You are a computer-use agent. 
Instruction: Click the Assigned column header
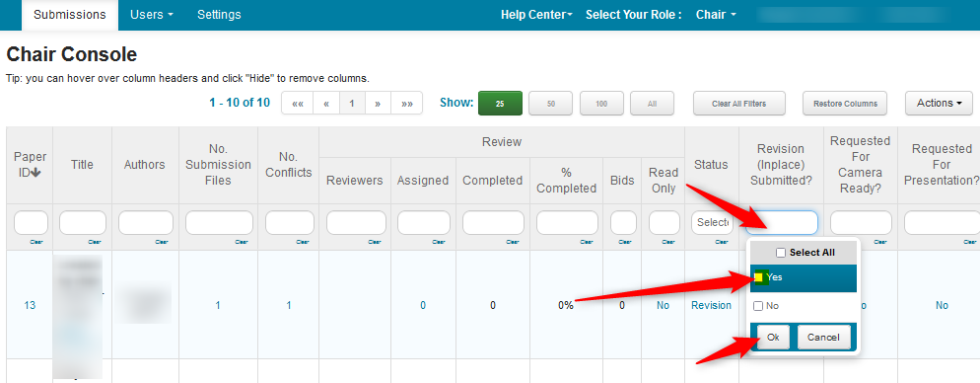[423, 181]
